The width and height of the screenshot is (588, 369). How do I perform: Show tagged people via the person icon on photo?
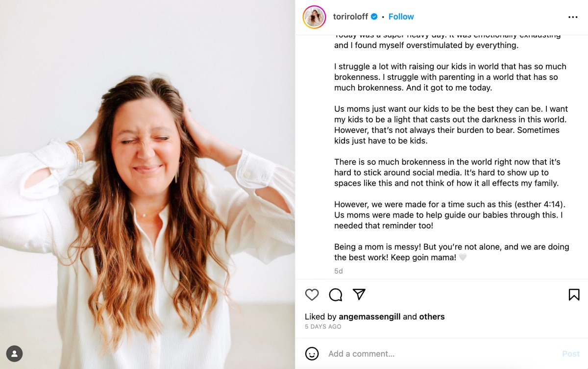pyautogui.click(x=15, y=353)
